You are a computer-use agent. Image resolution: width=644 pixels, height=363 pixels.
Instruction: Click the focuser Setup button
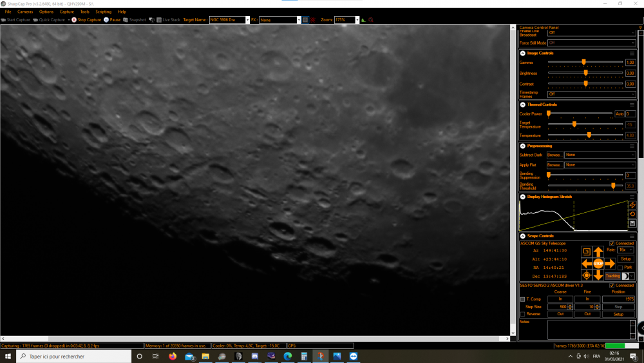[x=618, y=314]
